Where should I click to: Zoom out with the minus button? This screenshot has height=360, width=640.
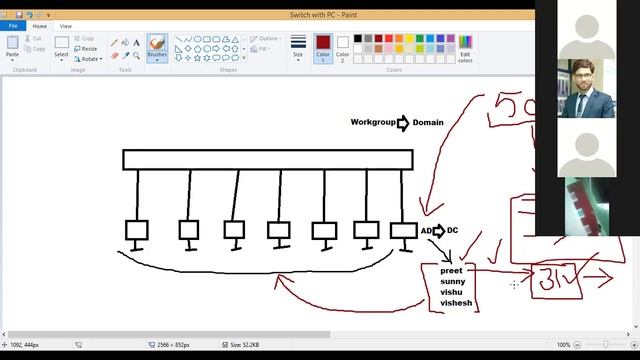pos(577,345)
